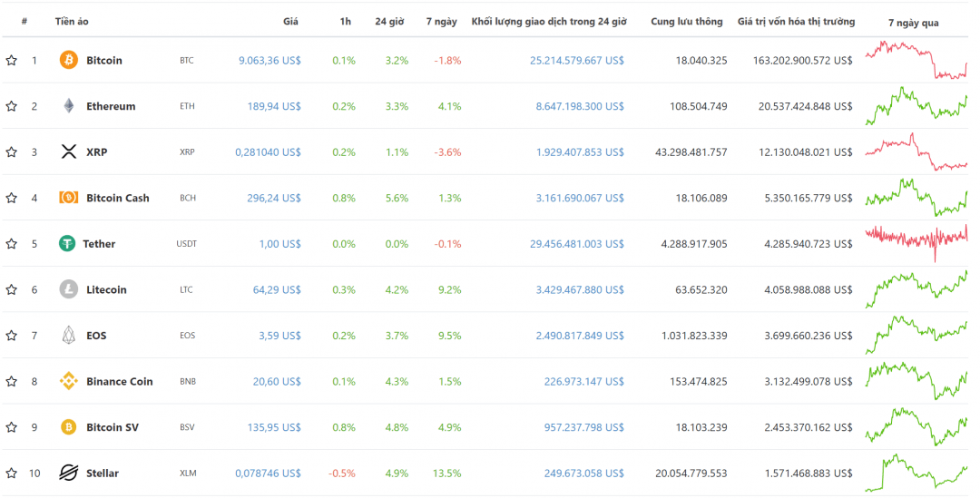Click the Bitcoin SV logo icon
980x498 pixels.
69,426
